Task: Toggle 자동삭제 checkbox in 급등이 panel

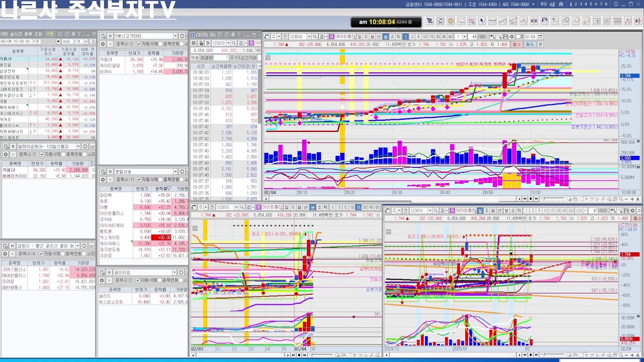Action: point(41,253)
